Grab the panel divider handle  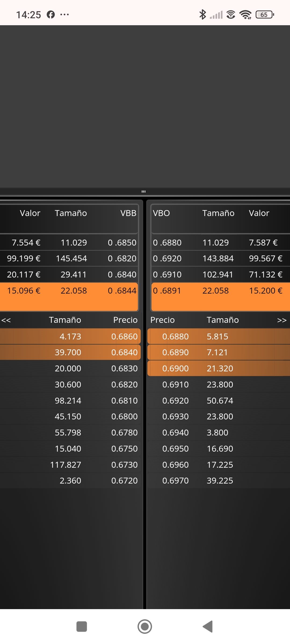[144, 191]
